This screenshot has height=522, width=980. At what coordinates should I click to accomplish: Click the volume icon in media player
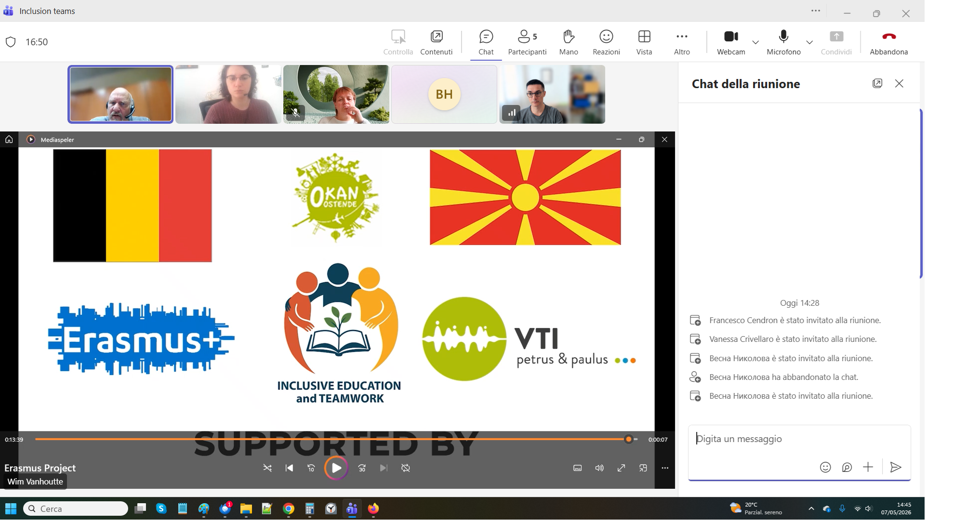(599, 468)
